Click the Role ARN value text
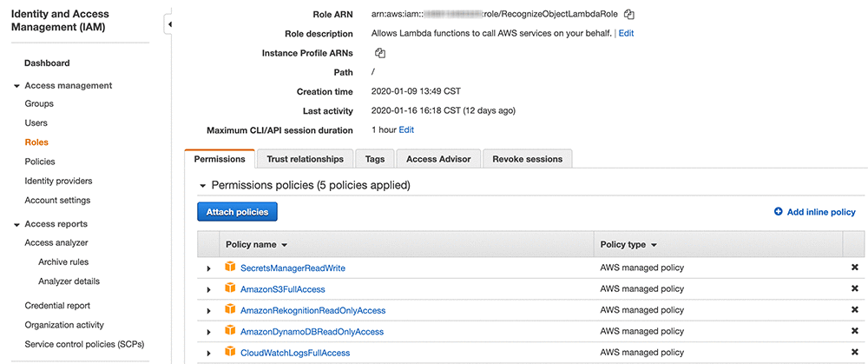 pyautogui.click(x=495, y=15)
